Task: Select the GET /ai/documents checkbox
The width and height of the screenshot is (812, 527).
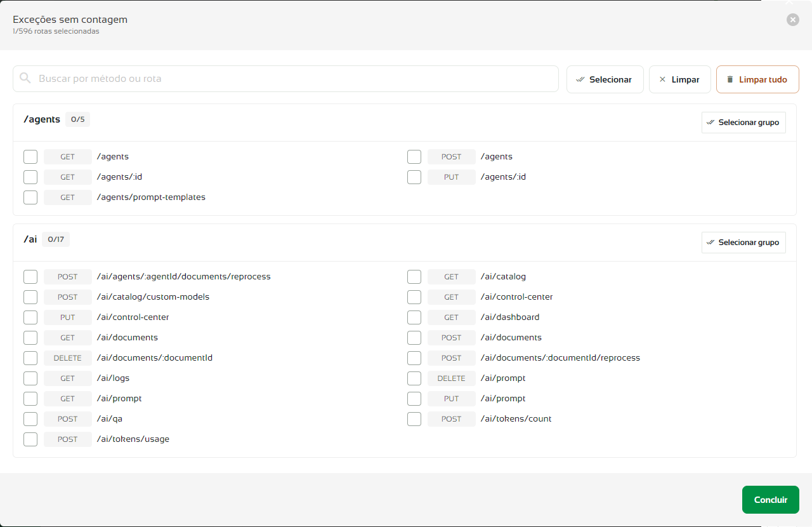Action: pyautogui.click(x=30, y=338)
